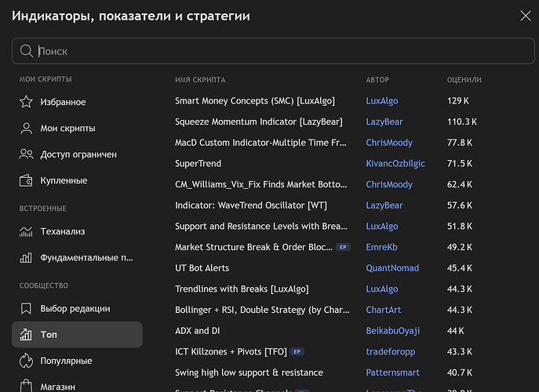Click the chart icon for Теханализ
This screenshot has width=539, height=392.
click(26, 231)
